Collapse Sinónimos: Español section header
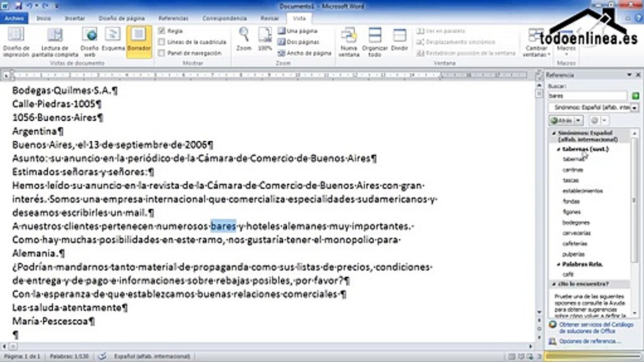The image size is (644, 362). [554, 133]
